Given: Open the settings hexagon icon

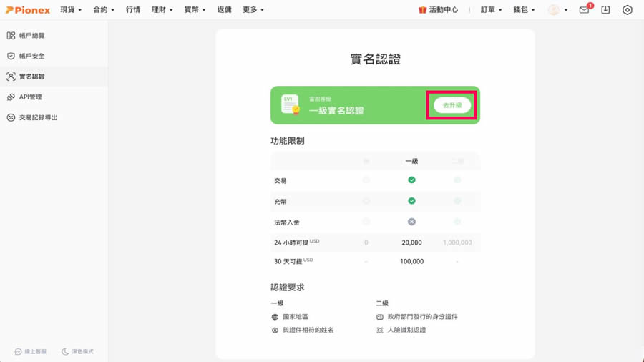Looking at the screenshot, I should click(x=627, y=10).
